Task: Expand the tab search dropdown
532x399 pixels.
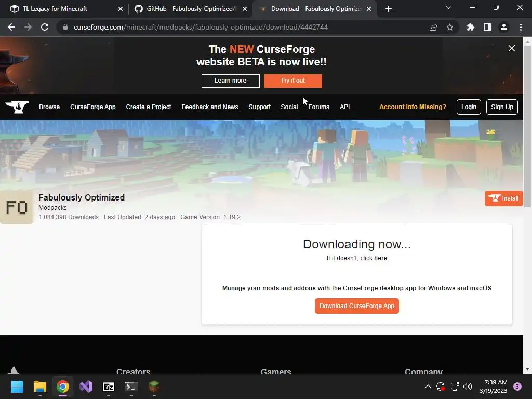Action: (448, 7)
